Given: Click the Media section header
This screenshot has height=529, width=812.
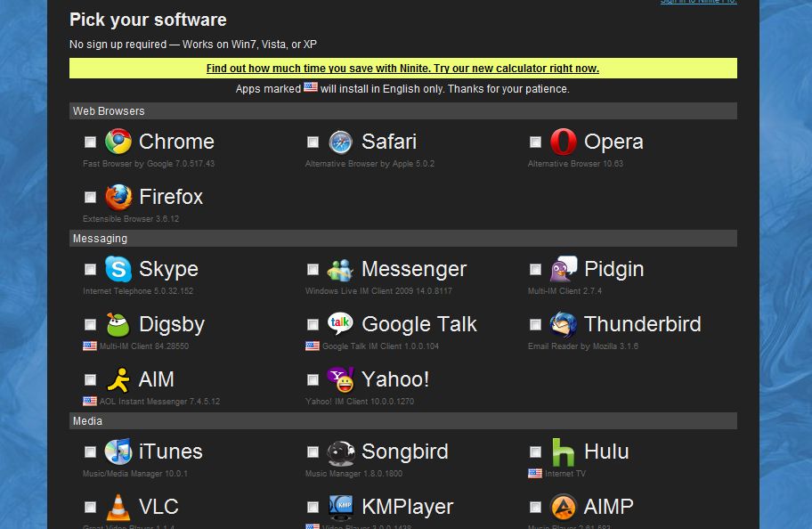Looking at the screenshot, I should (x=403, y=420).
